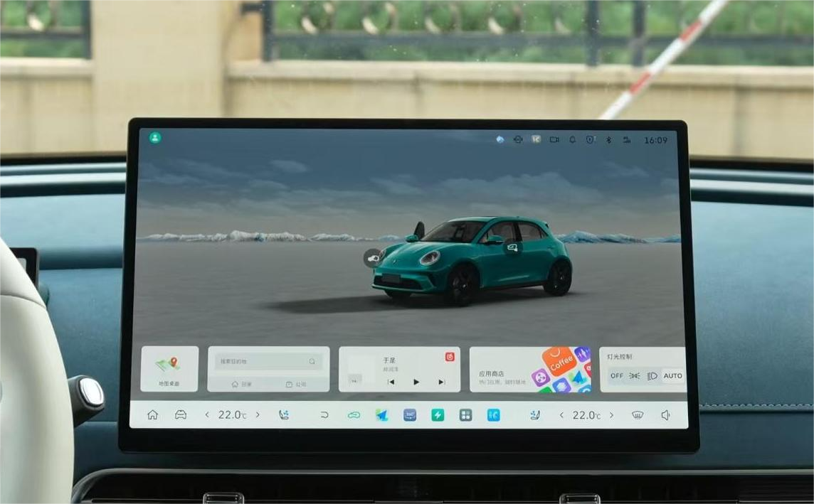Tap the shield security status icon
814x504 pixels.
591,139
